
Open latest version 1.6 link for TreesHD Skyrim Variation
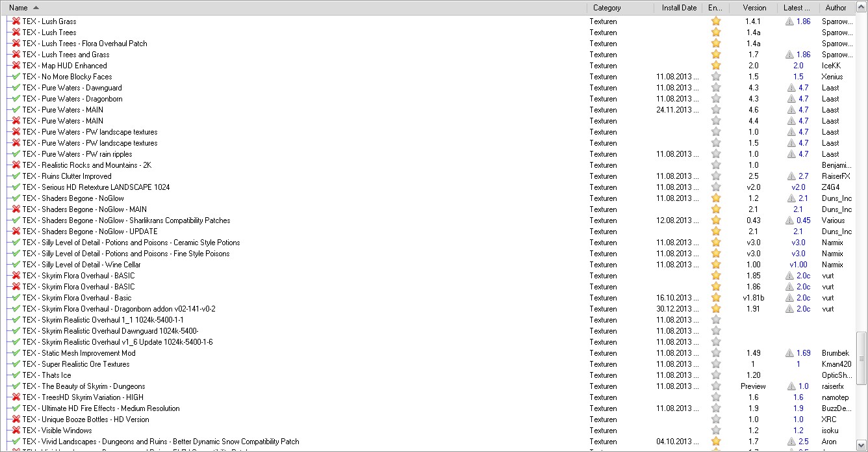tap(798, 397)
